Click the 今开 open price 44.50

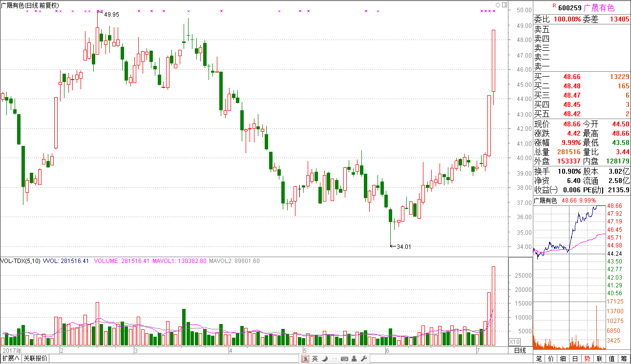tap(621, 124)
